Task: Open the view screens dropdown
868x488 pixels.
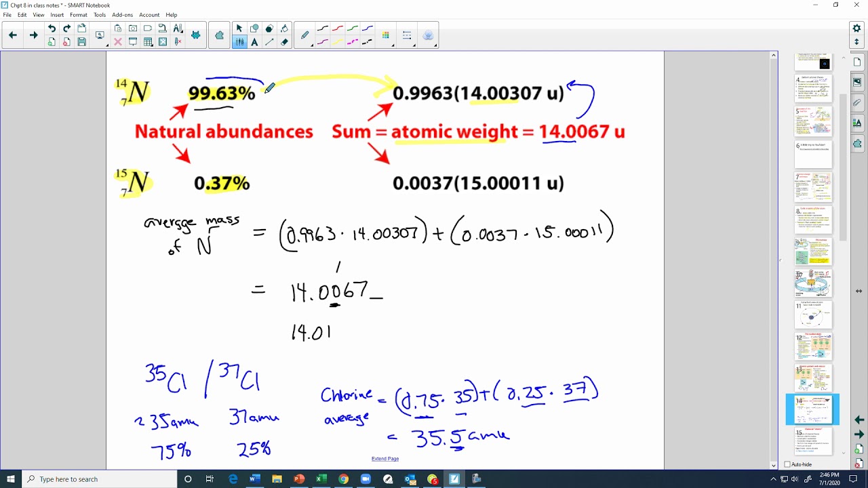Action: point(100,35)
